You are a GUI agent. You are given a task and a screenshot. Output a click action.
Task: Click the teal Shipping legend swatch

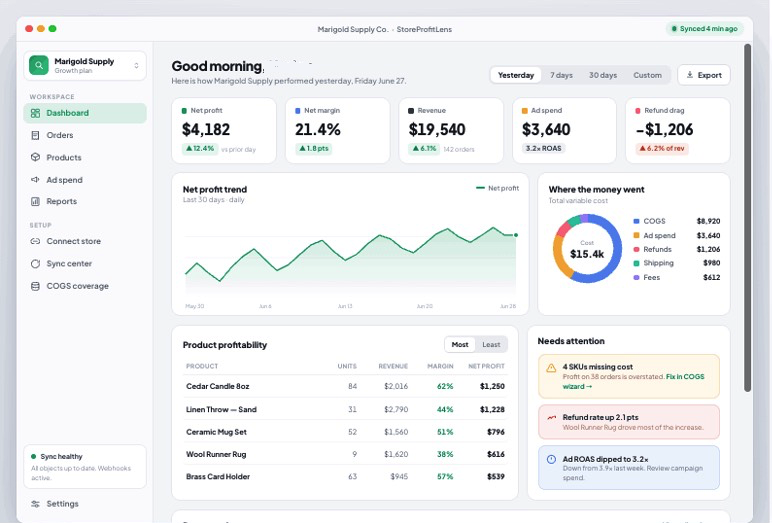click(x=636, y=263)
